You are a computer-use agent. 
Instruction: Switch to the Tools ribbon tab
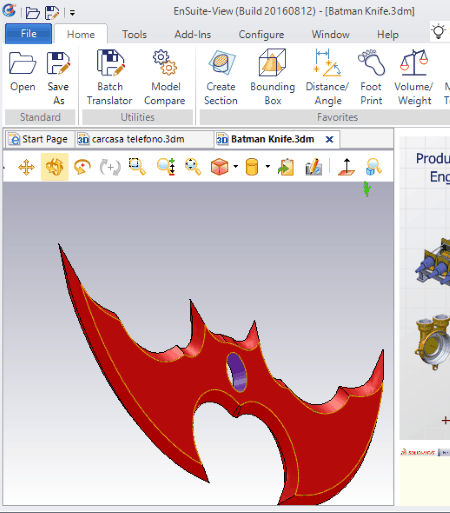pyautogui.click(x=134, y=34)
